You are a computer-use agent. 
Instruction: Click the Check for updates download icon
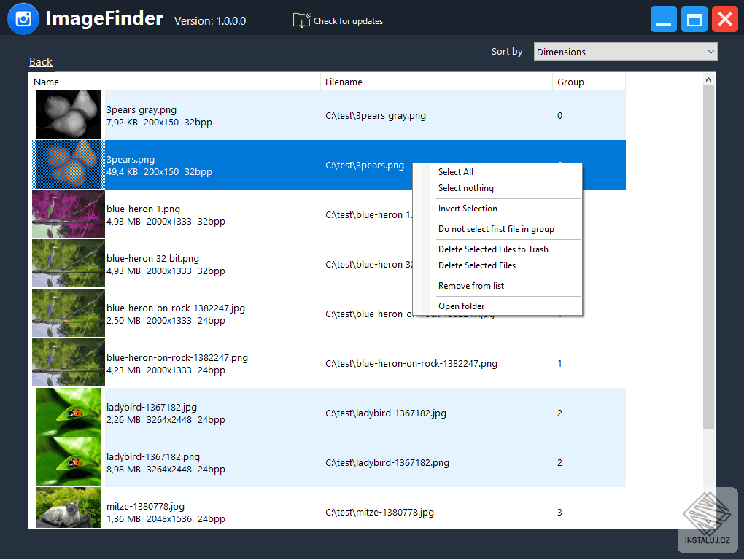pos(301,20)
